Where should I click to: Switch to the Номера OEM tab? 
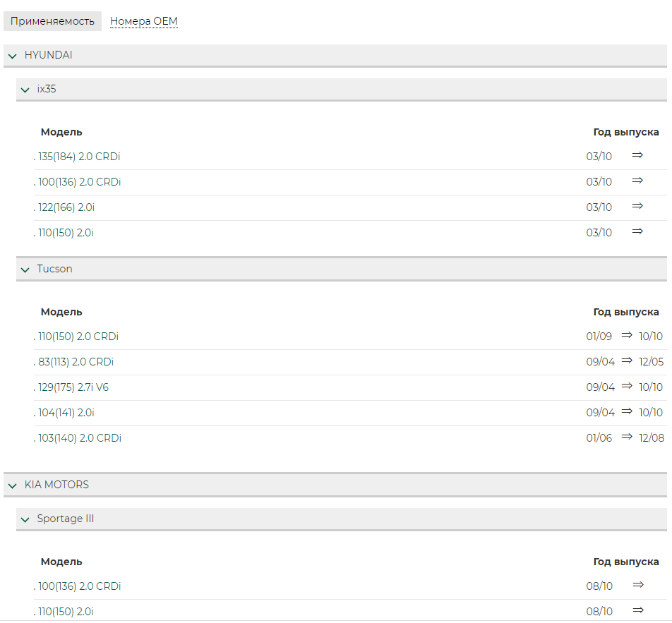(143, 21)
